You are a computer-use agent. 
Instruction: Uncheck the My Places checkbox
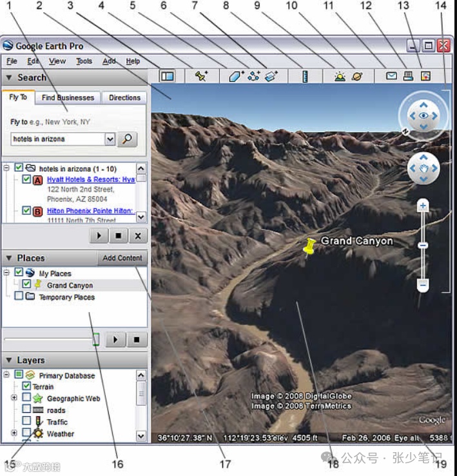coord(19,272)
